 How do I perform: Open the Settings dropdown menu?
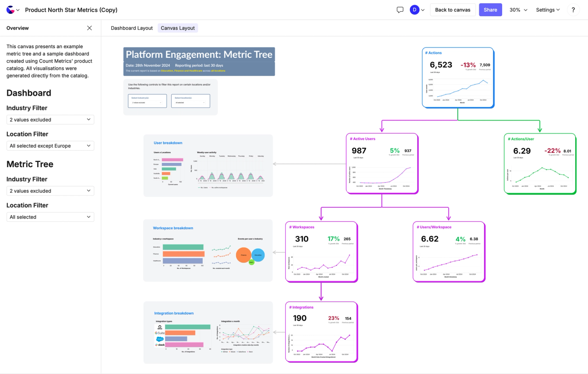click(x=548, y=10)
